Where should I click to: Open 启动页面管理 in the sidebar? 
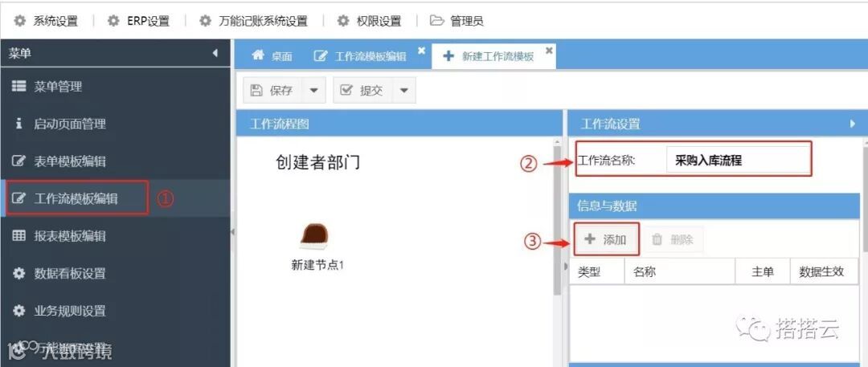115,124
